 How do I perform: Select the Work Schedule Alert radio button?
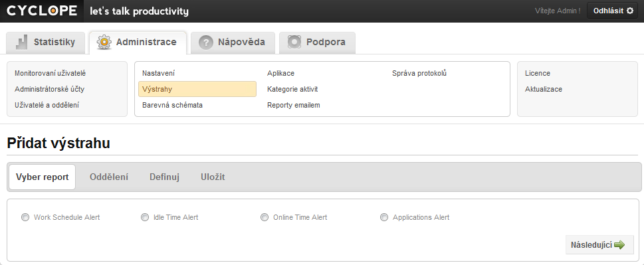point(25,217)
